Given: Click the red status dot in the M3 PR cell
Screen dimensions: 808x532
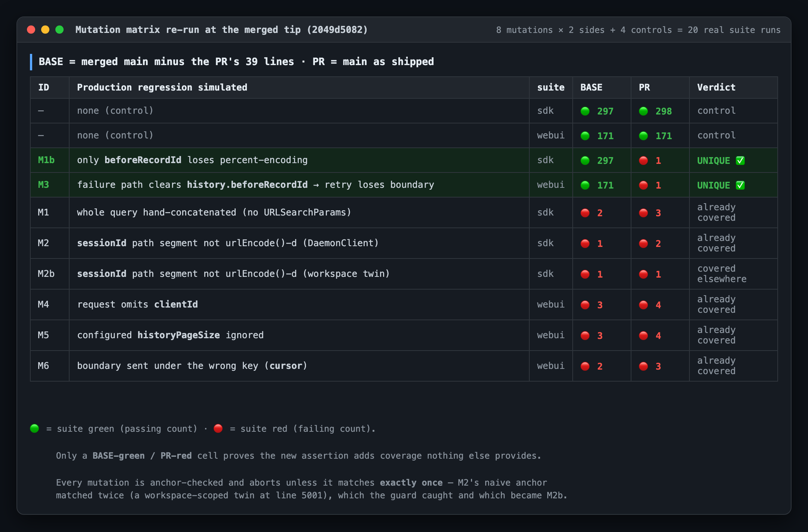Looking at the screenshot, I should click(643, 185).
